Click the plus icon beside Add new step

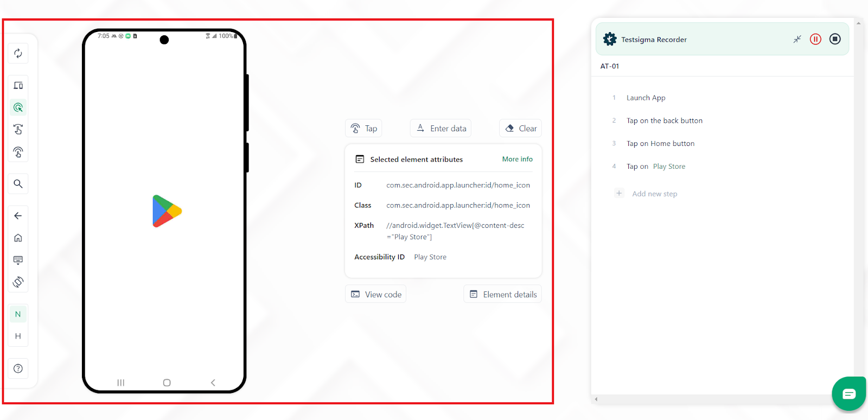619,193
